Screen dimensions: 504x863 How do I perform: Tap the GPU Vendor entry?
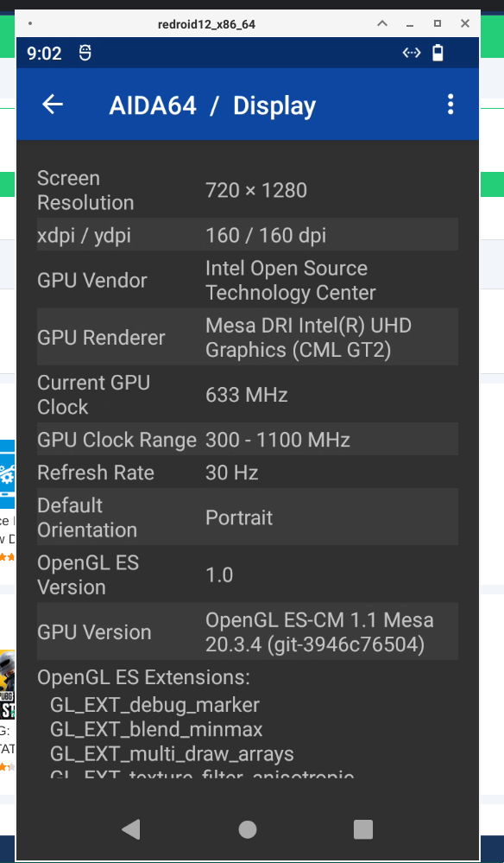coord(248,280)
